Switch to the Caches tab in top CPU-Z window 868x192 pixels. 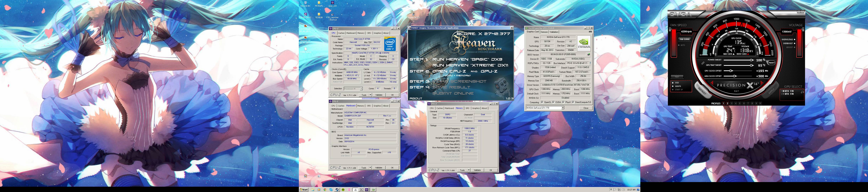point(341,33)
